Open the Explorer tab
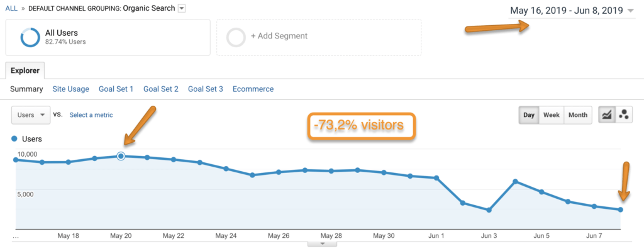 click(x=25, y=70)
